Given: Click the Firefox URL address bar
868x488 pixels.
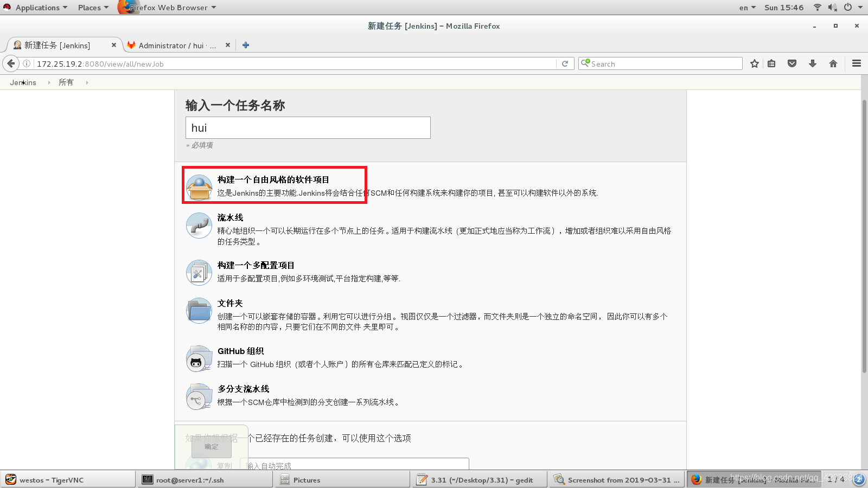Looking at the screenshot, I should (x=296, y=63).
